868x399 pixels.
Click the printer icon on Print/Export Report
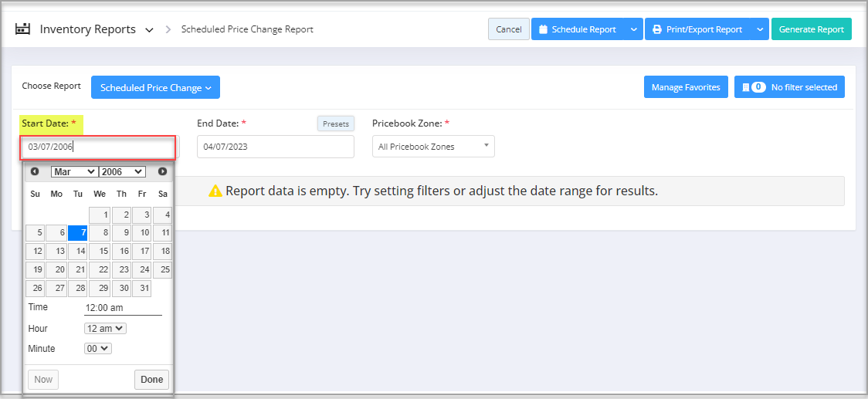tap(657, 29)
